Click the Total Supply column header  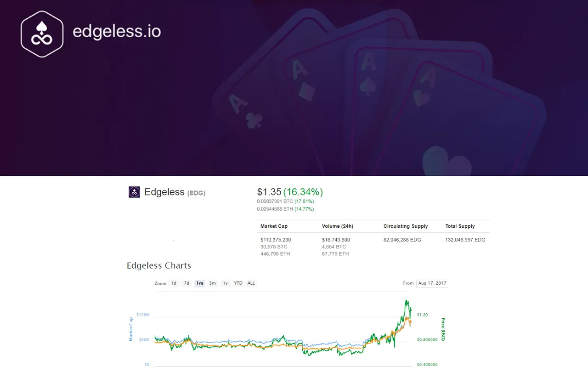point(460,226)
